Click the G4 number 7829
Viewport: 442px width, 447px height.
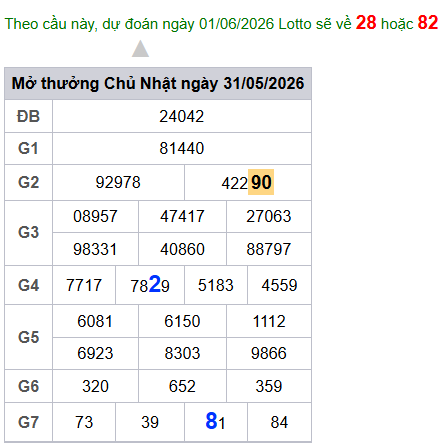150,284
